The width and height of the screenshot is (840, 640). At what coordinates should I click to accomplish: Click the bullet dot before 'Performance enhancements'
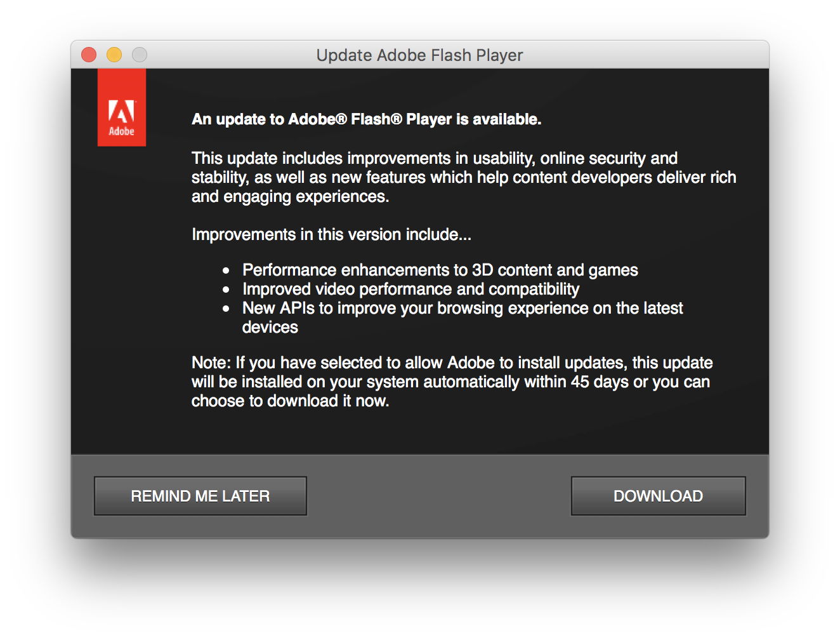coord(226,270)
